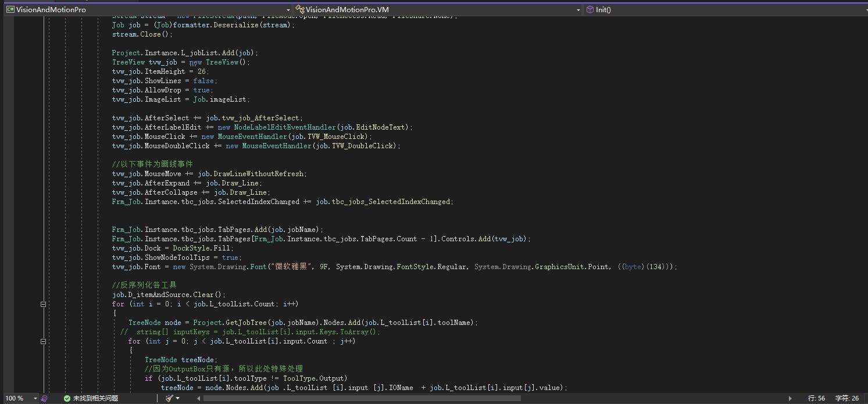The height and width of the screenshot is (404, 868).
Task: Click the horizontal scrollbar left arrow
Action: coord(198,398)
